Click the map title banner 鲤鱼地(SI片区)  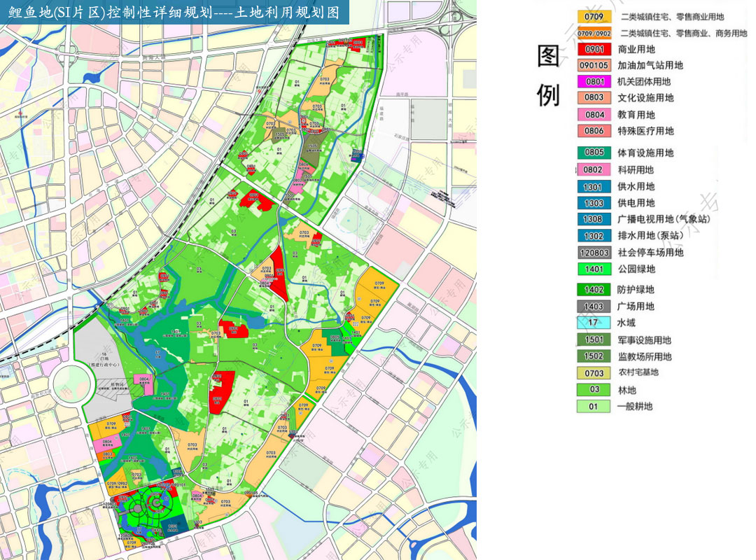pyautogui.click(x=174, y=13)
